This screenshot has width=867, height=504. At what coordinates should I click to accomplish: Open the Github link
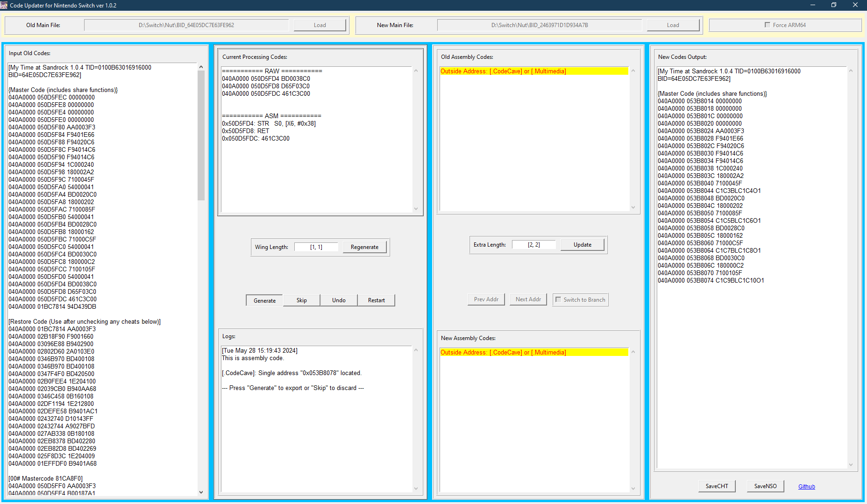click(807, 487)
